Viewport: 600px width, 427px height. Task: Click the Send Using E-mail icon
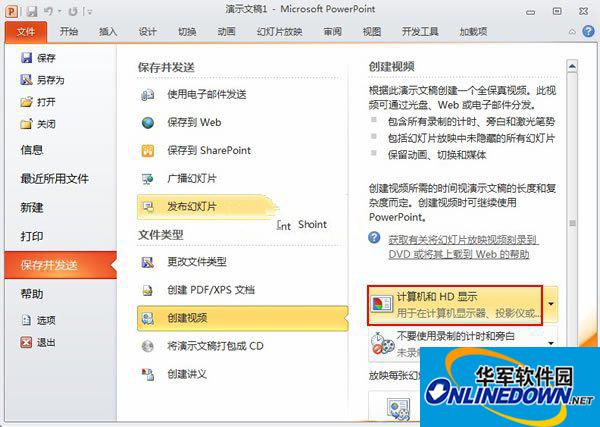click(x=148, y=95)
